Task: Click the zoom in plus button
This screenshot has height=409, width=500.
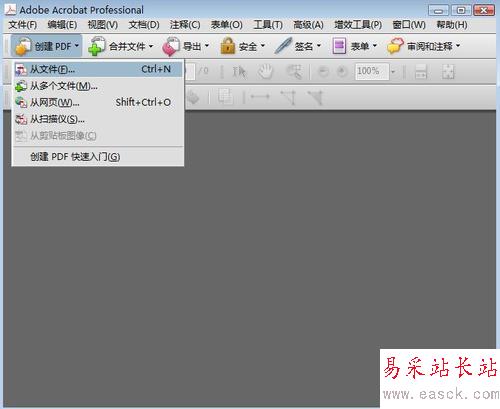Action: point(342,71)
